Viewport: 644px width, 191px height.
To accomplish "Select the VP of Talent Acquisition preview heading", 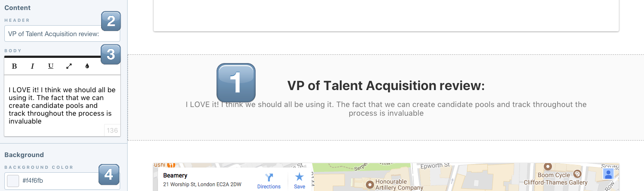I will pos(386,86).
